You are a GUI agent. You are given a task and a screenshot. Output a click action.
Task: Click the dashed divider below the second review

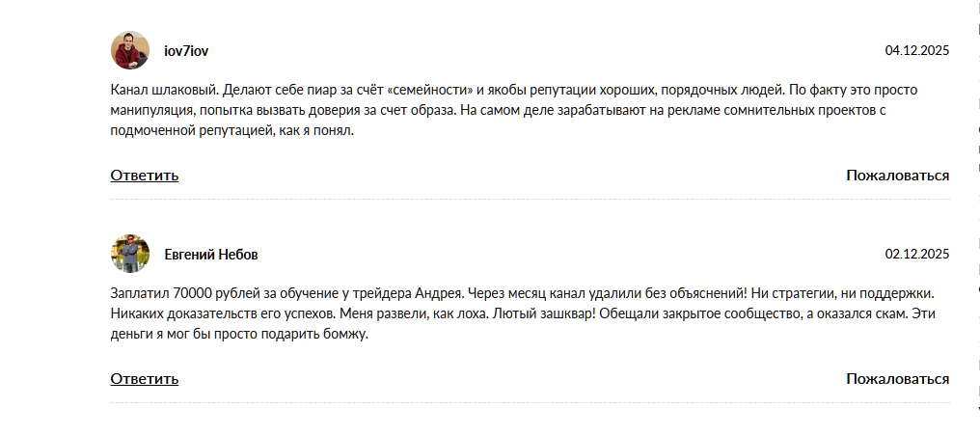531,403
